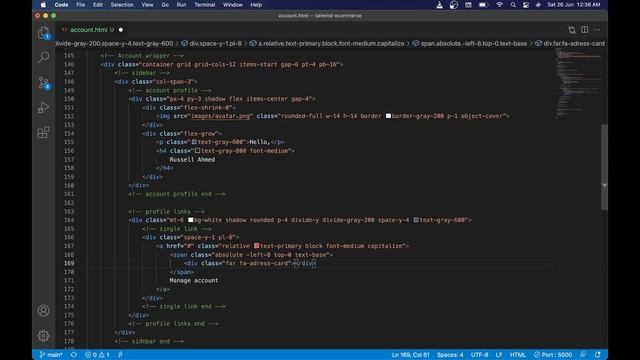Click the images/avatar.png link
The height and width of the screenshot is (360, 640).
coord(220,116)
